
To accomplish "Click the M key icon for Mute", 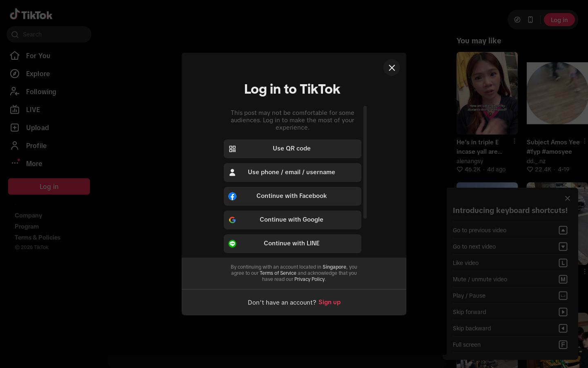I will tap(563, 279).
